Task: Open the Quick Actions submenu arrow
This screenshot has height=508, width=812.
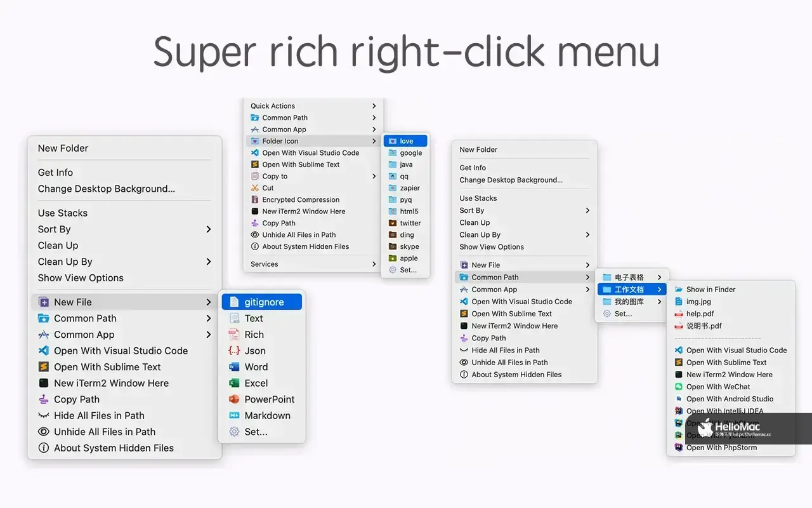Action: point(374,106)
